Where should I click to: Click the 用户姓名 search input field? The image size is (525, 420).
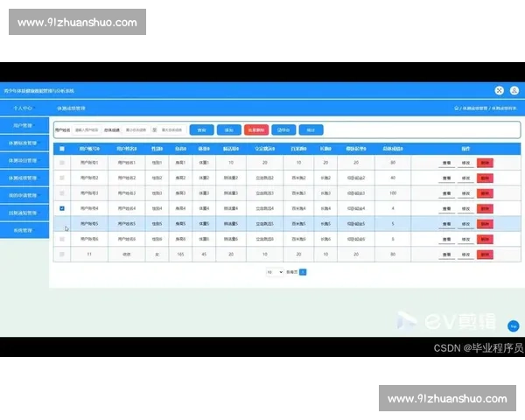87,130
